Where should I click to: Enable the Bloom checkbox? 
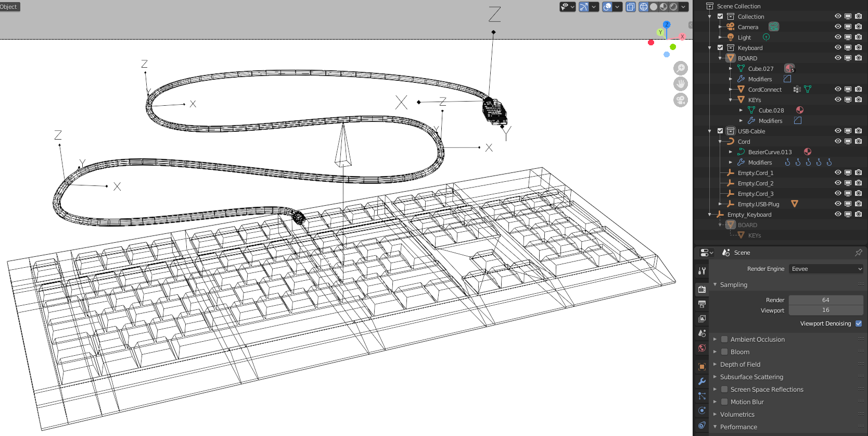click(724, 352)
